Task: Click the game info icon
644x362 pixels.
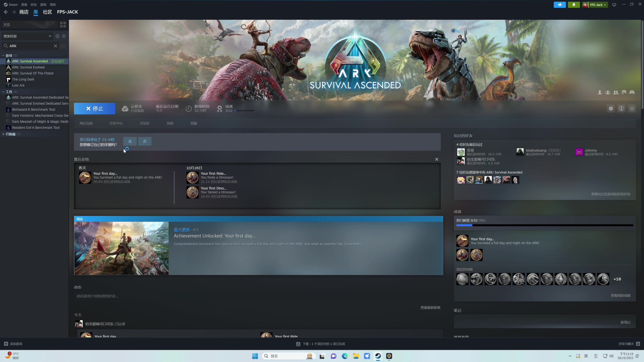Action: pos(621,109)
